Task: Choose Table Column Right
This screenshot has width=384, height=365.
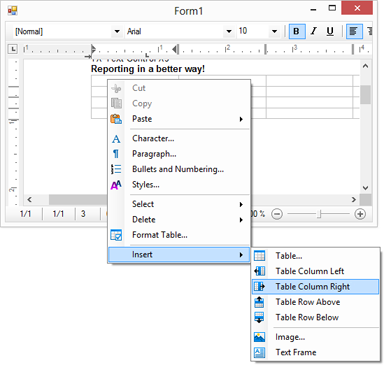Action: 315,287
